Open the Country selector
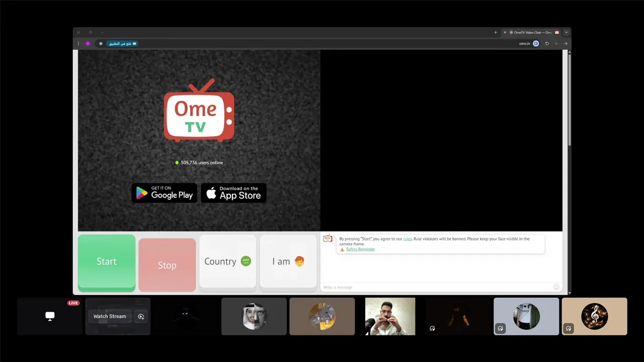The width and height of the screenshot is (644, 362). coord(227,262)
